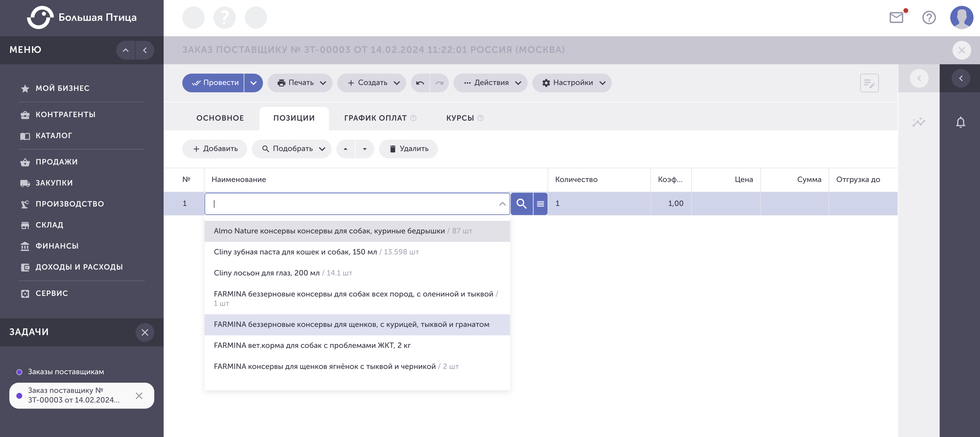Open the Производство section
The width and height of the screenshot is (980, 437).
click(x=62, y=204)
